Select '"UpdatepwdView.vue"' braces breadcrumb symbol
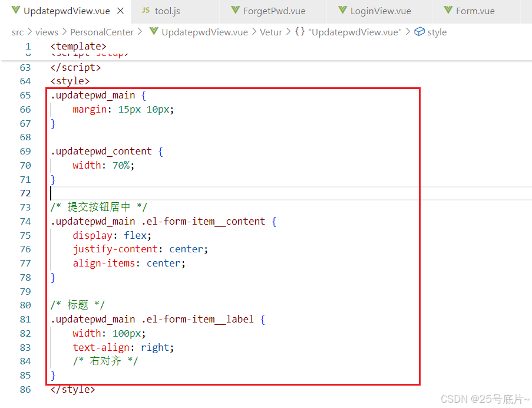The image size is (532, 408). coord(355,32)
